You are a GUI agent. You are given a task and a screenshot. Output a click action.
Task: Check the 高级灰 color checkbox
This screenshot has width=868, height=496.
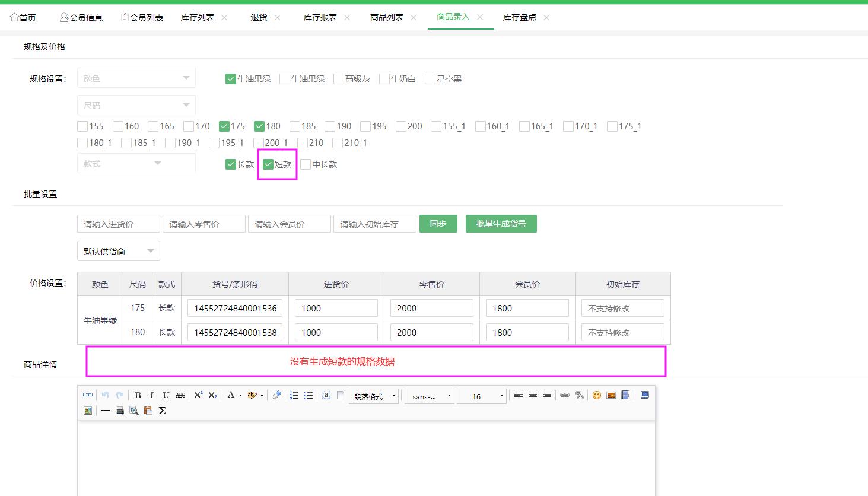339,79
